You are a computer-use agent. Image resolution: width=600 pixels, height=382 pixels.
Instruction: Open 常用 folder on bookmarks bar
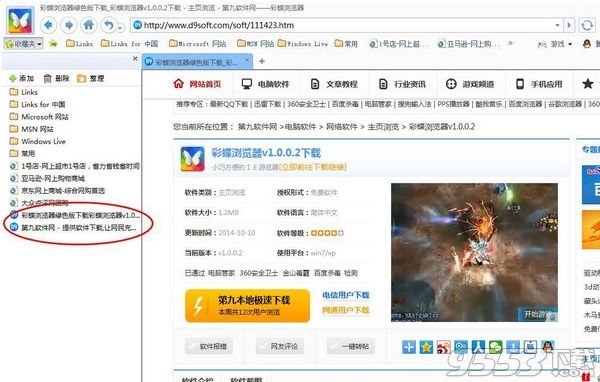click(x=346, y=44)
